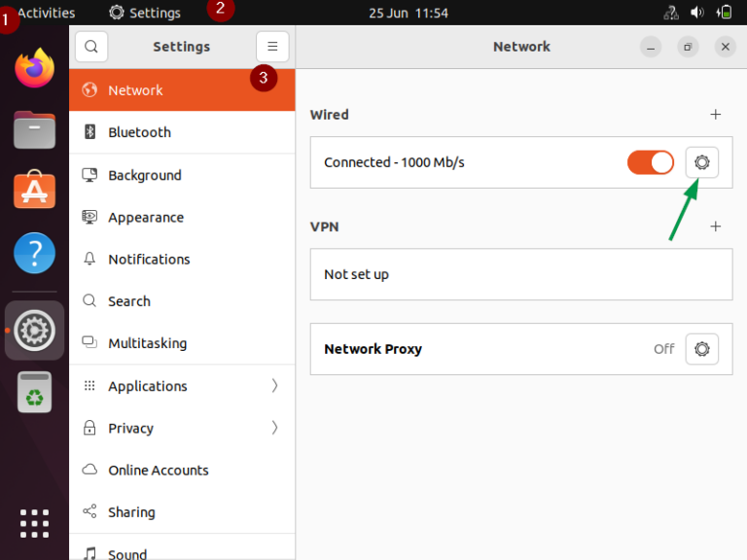The image size is (747, 560).
Task: Click the volume tray icon
Action: click(x=697, y=13)
